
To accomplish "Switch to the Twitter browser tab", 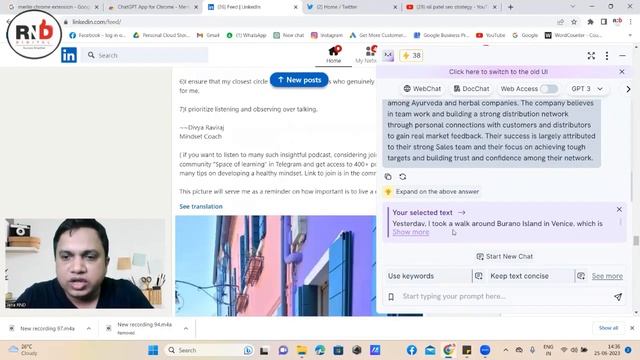I will (x=351, y=7).
